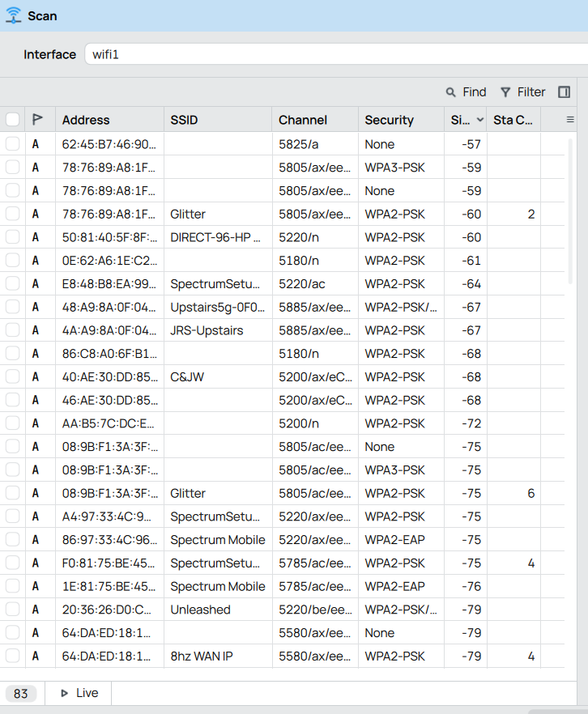Screen dimensions: 588x714
Task: Click the Find magnifier icon
Action: coord(450,92)
